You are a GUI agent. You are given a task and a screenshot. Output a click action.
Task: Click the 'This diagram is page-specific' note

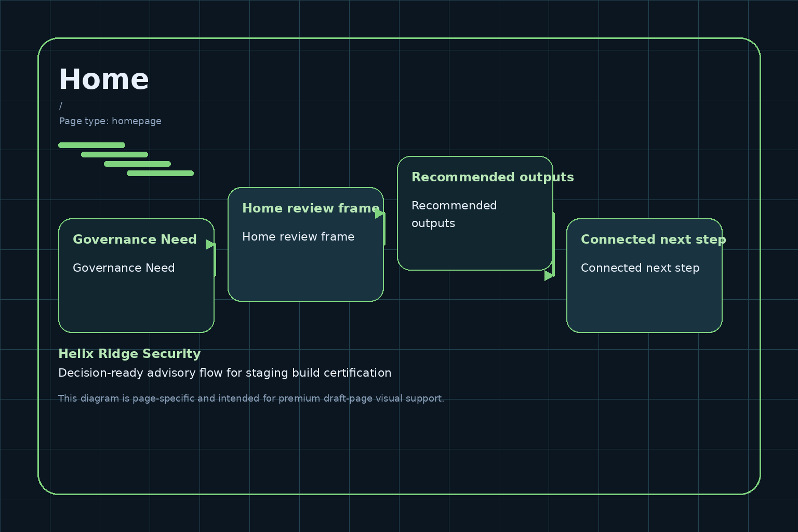[251, 398]
